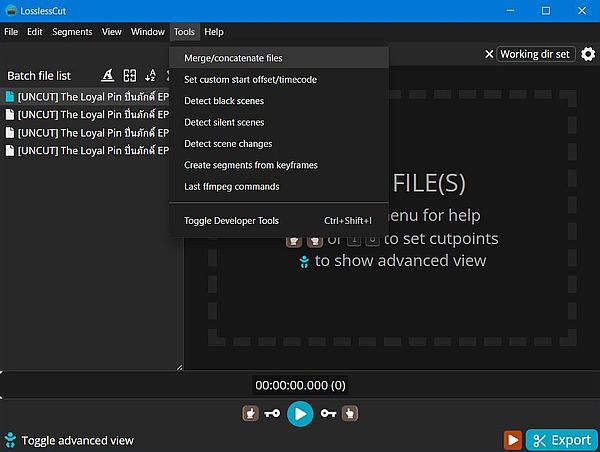Choose Merge/concatenate files
Viewport: 600px width, 452px height.
click(x=279, y=58)
